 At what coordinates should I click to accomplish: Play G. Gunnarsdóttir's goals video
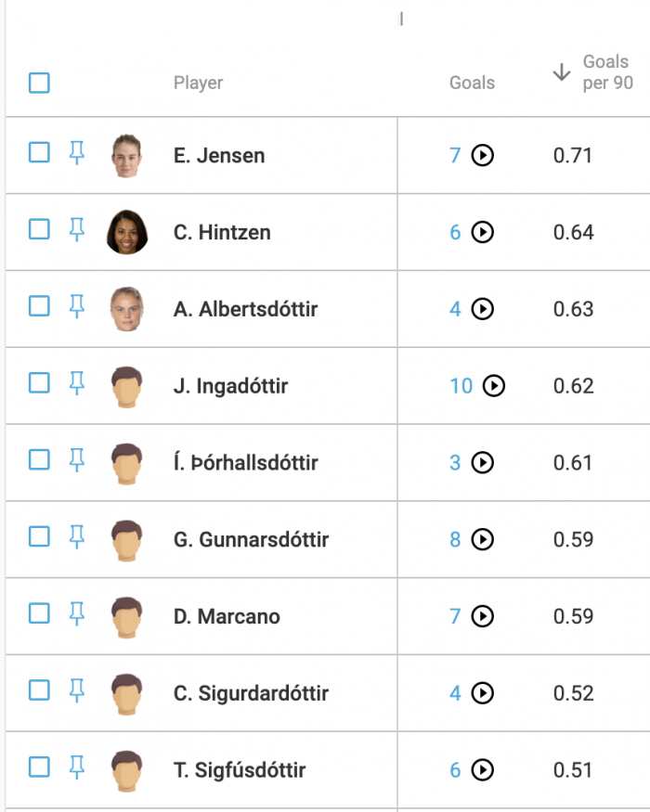[483, 539]
